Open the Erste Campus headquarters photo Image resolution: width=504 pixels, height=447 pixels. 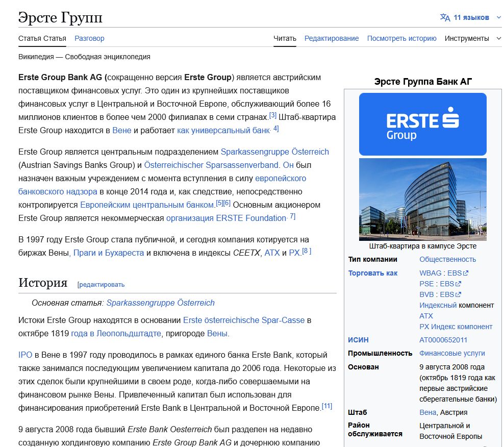click(x=422, y=200)
